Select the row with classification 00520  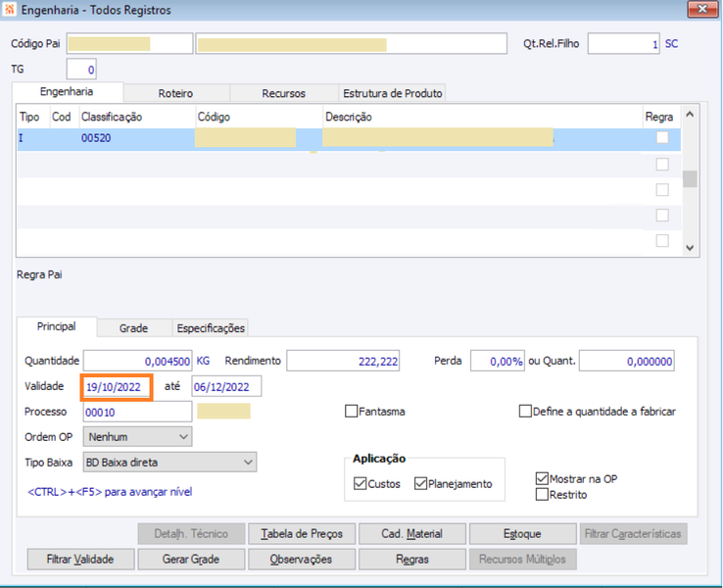coord(349,138)
